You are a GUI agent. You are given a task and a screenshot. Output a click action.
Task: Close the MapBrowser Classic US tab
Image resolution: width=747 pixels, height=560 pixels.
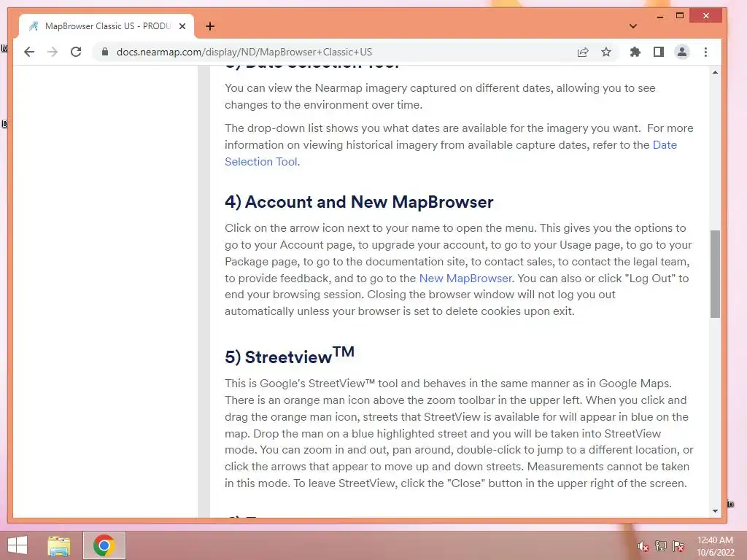[x=182, y=26]
